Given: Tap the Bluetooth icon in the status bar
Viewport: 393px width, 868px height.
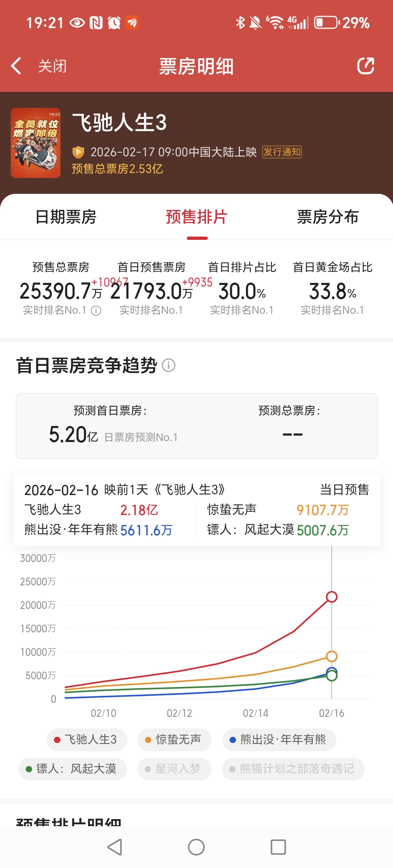Looking at the screenshot, I should point(240,23).
